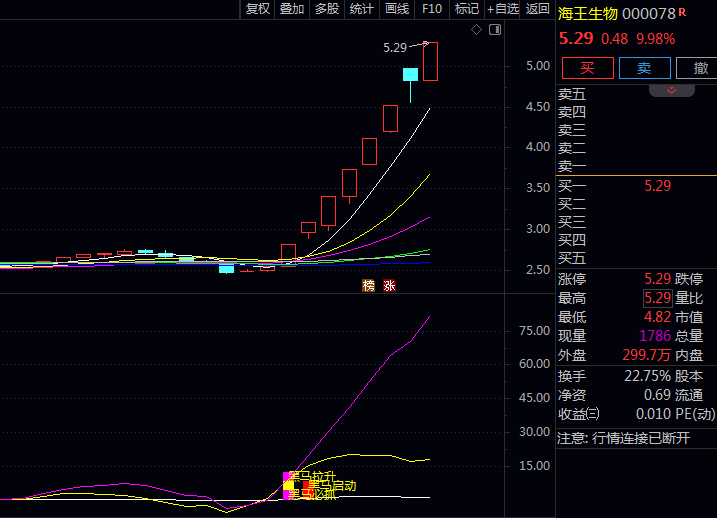Click the boxed 最高 value 5.29
This screenshot has width=717, height=518.
[658, 298]
